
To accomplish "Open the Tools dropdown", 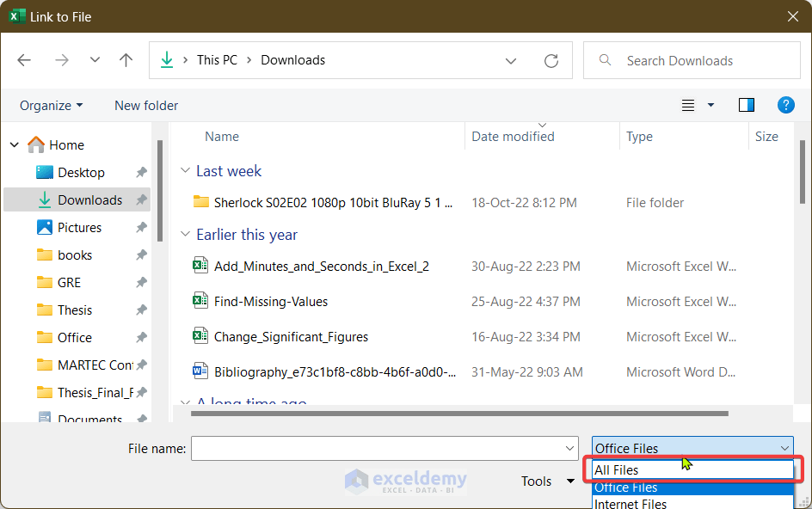I will point(548,481).
